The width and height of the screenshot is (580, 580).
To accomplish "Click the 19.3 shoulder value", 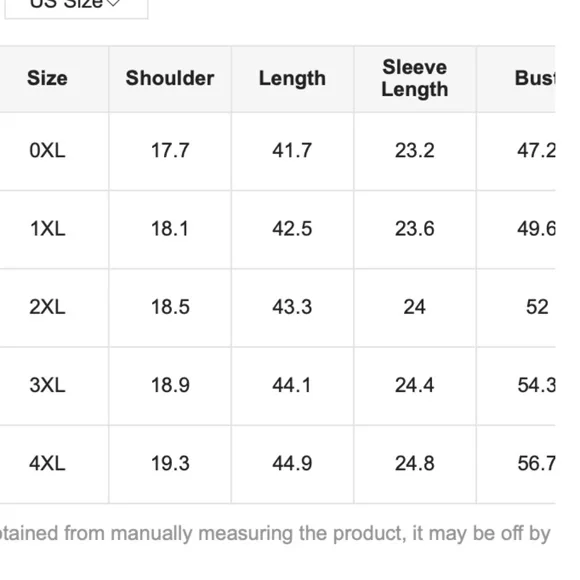I will [x=170, y=463].
